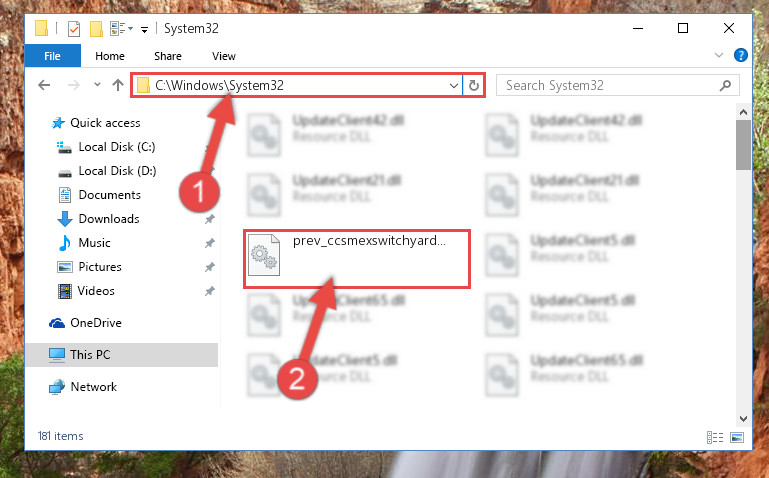Image resolution: width=769 pixels, height=478 pixels.
Task: Switch to details view layout icon
Action: point(715,437)
